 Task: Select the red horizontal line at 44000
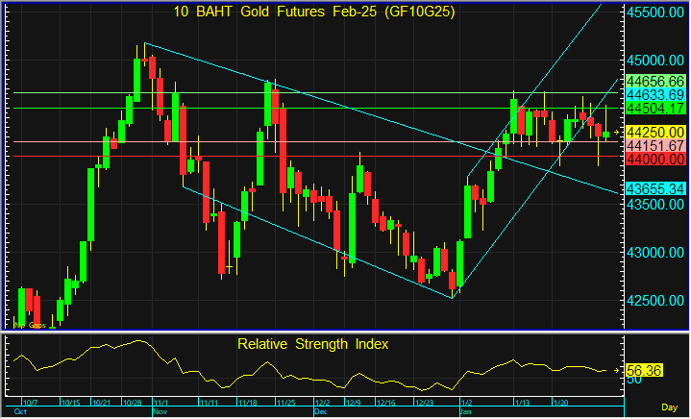point(300,156)
